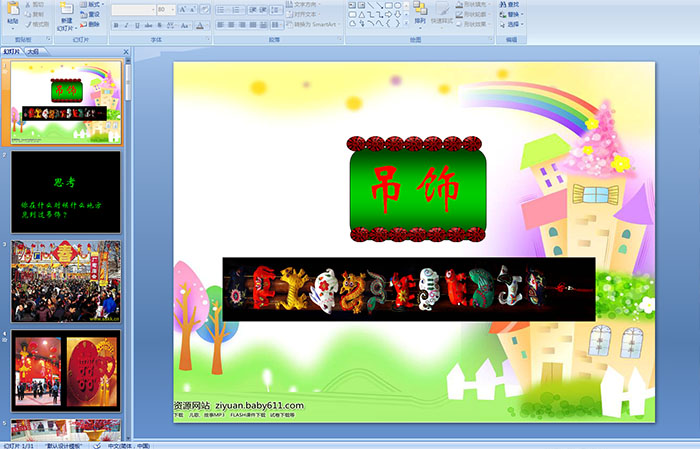This screenshot has width=700, height=449.
Task: Close the slide thumbnail pane
Action: [126, 52]
